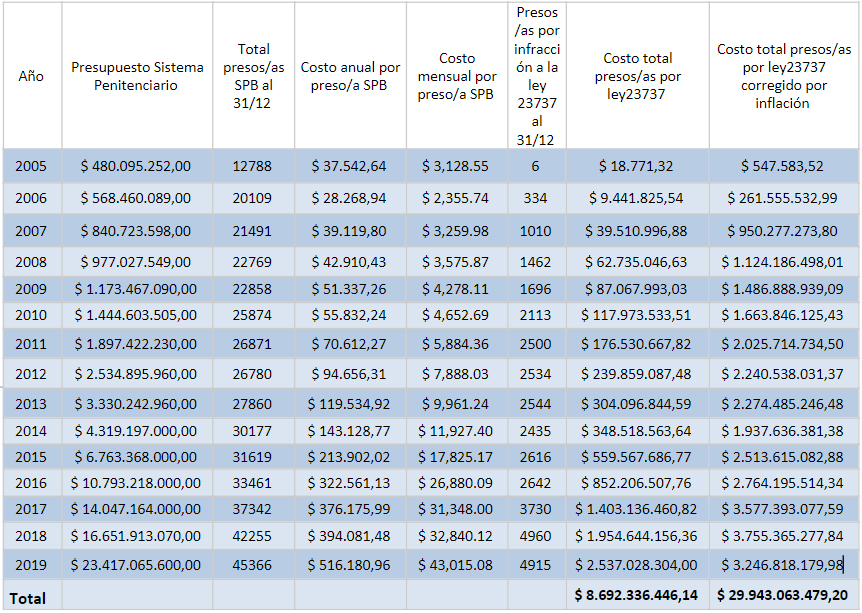Select 2006 corrected cost $ 261.555.532,99
The width and height of the screenshot is (862, 613).
click(x=784, y=198)
